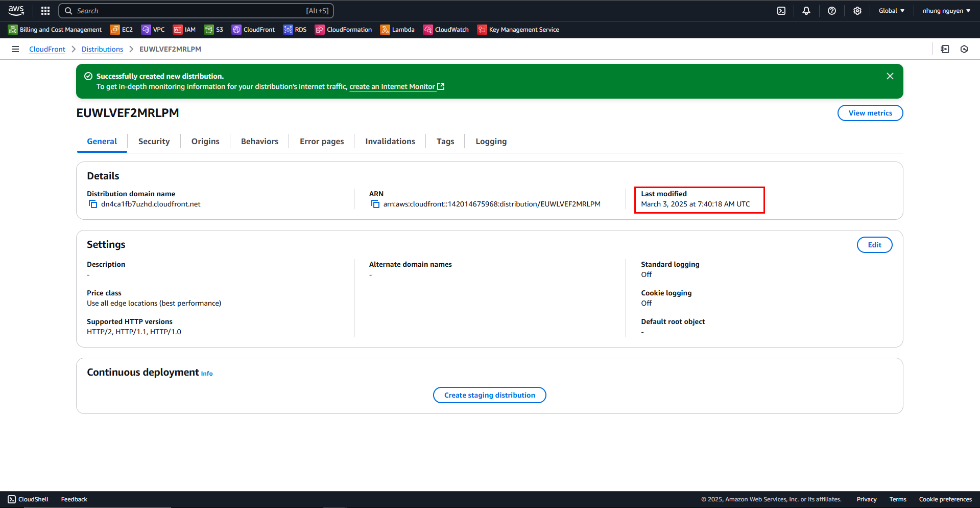Open the CloudFront favorites shortcut
The height and width of the screenshot is (508, 980).
(x=253, y=30)
